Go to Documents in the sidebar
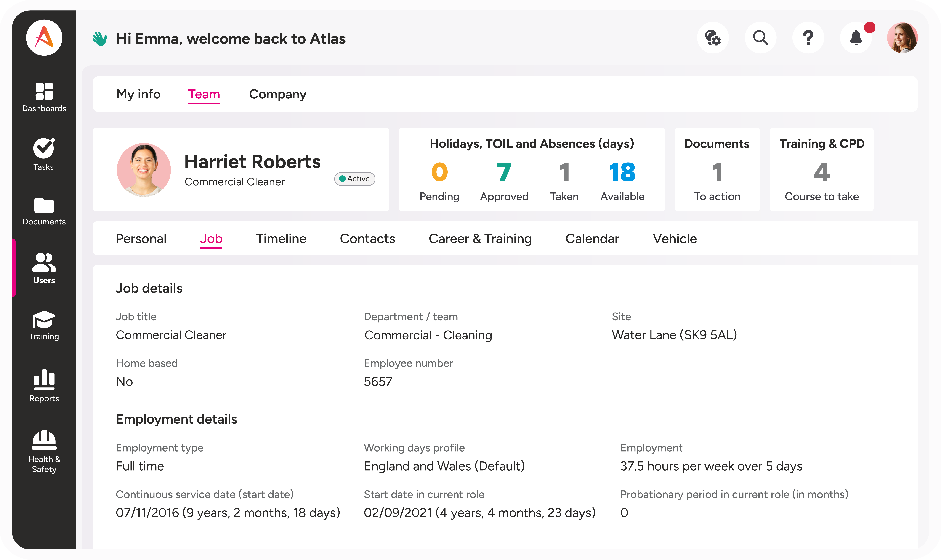 (x=44, y=211)
